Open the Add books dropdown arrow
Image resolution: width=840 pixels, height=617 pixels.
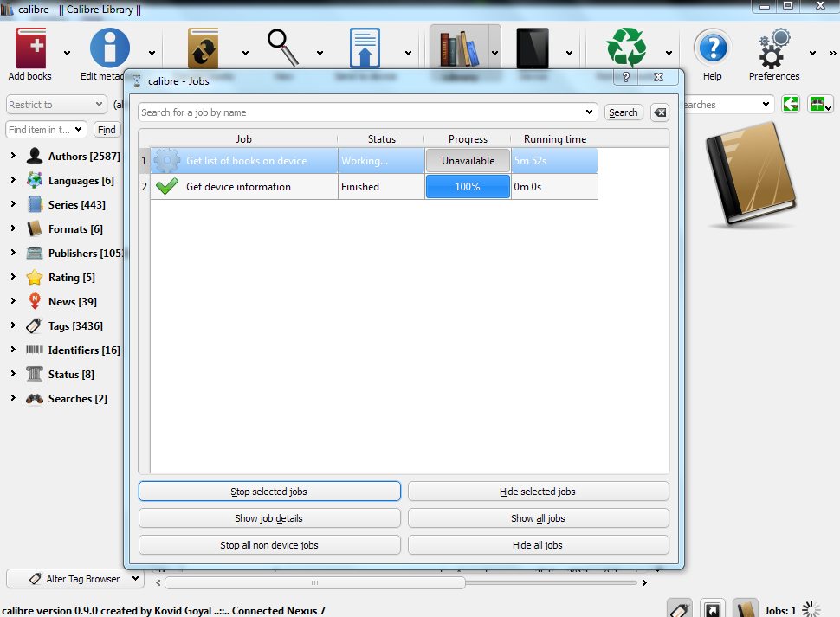tap(67, 53)
